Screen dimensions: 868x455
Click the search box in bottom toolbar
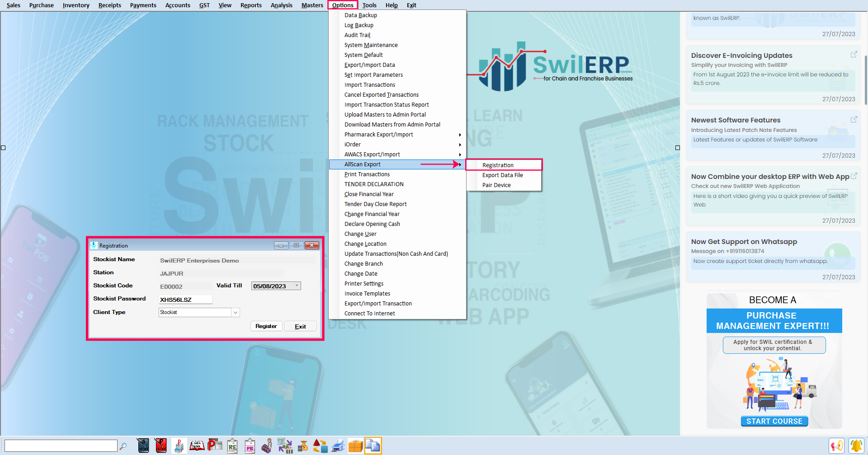pos(61,446)
